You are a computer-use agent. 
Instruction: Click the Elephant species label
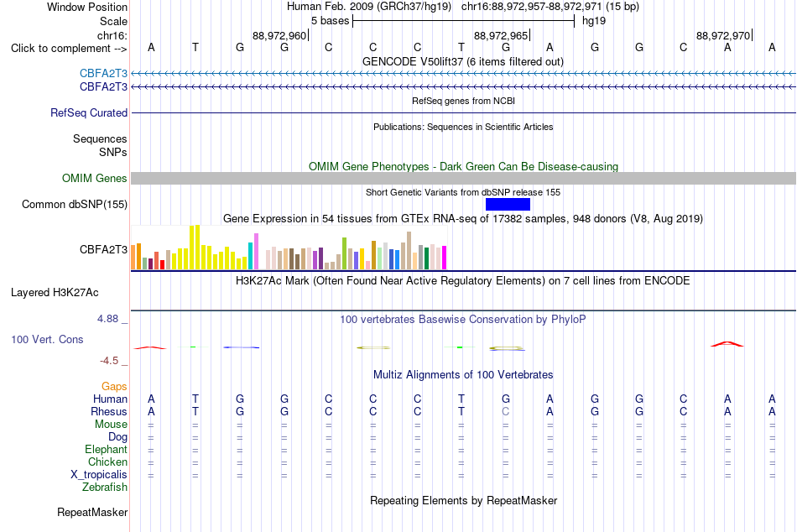click(x=106, y=449)
